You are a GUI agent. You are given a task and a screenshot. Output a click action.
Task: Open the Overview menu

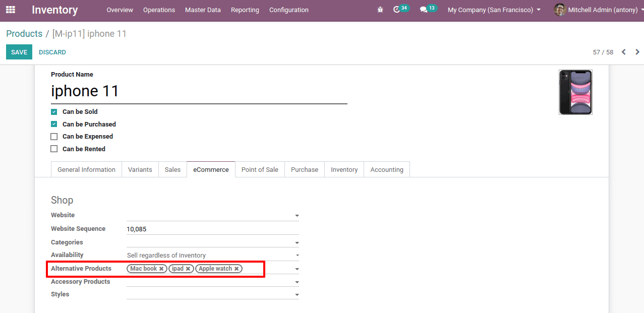[120, 10]
